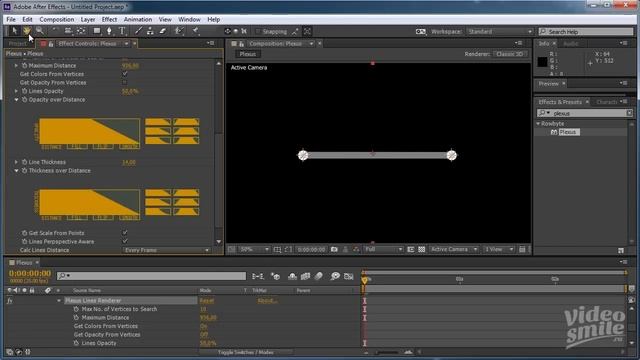Open the Animation menu

pos(138,19)
